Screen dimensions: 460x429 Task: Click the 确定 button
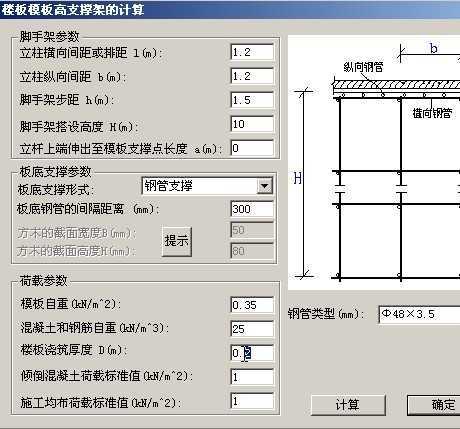[434, 405]
